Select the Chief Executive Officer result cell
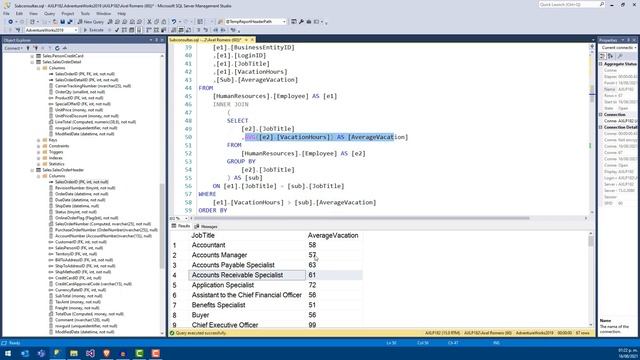 [x=247, y=325]
